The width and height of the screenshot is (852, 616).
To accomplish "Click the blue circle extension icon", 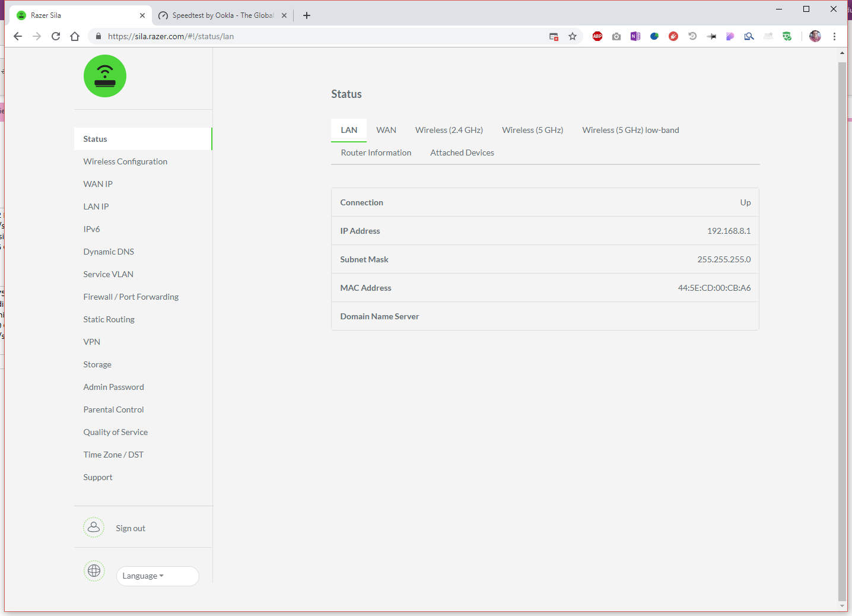I will [654, 36].
